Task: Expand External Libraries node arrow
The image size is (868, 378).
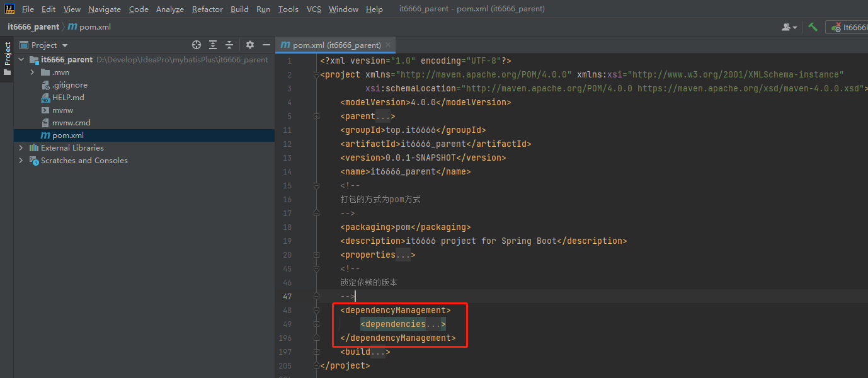Action: tap(21, 148)
